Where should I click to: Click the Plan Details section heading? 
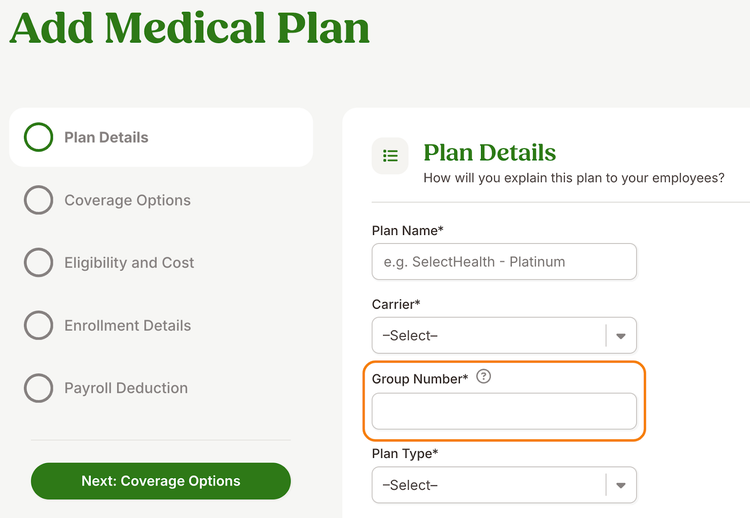(489, 153)
